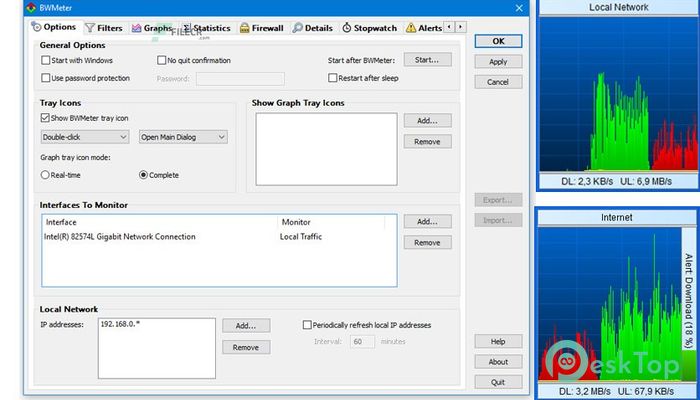
Task: Enable Use password protection
Action: (85, 78)
